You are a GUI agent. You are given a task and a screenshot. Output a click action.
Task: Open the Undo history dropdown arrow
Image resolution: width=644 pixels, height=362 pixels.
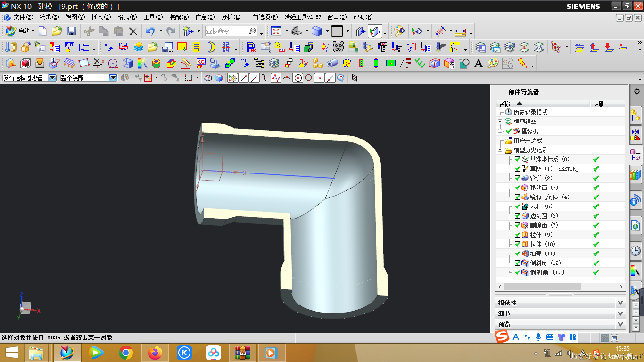pyautogui.click(x=161, y=32)
